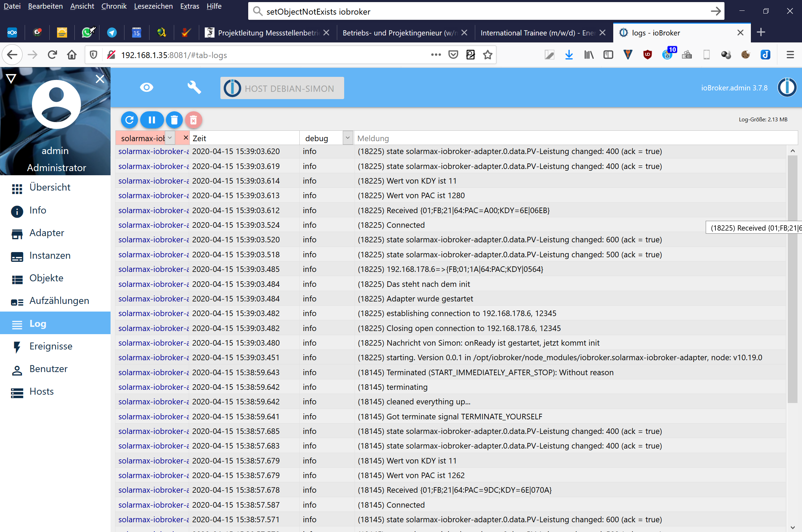Click the HOST DEBIAN-SIMON button
This screenshot has width=802, height=532.
[282, 88]
